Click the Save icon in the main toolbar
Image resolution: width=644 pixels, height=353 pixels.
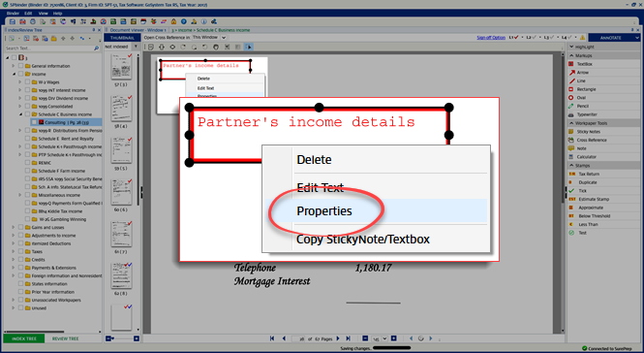coord(13,21)
